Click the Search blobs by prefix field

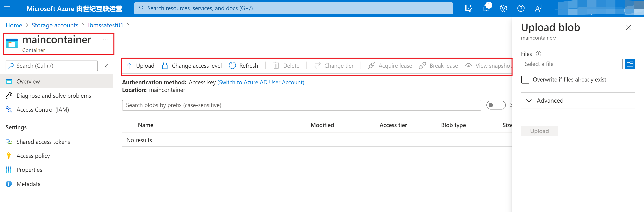301,105
